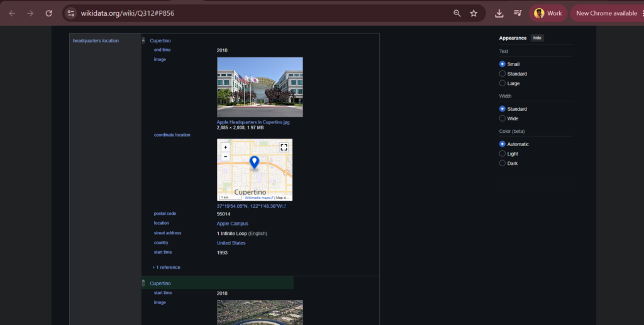The image size is (644, 325).
Task: View site information icon beside the URL
Action: 70,13
